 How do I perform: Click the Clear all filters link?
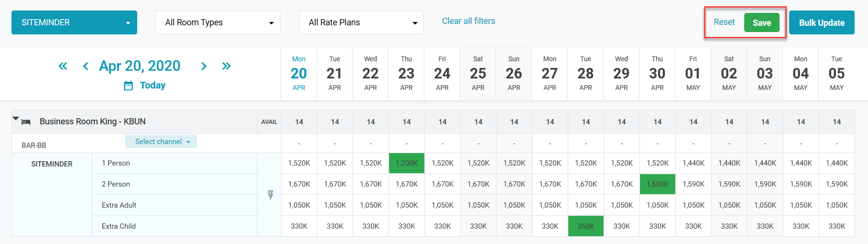(x=468, y=21)
